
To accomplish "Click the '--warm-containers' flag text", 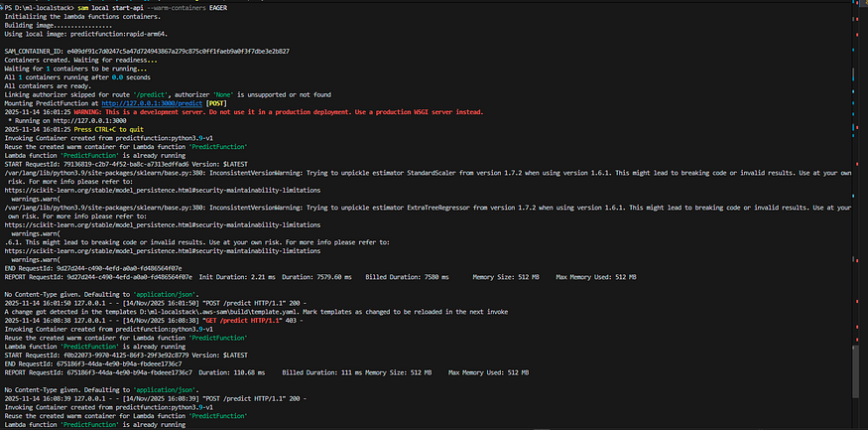I will tap(179, 8).
